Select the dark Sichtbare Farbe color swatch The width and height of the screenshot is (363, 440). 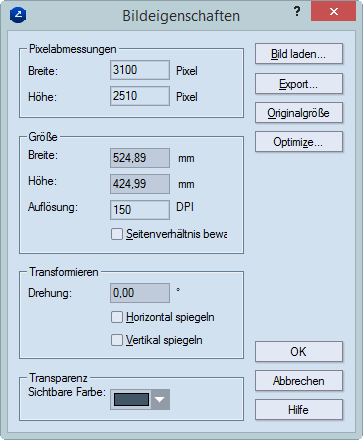pos(131,399)
